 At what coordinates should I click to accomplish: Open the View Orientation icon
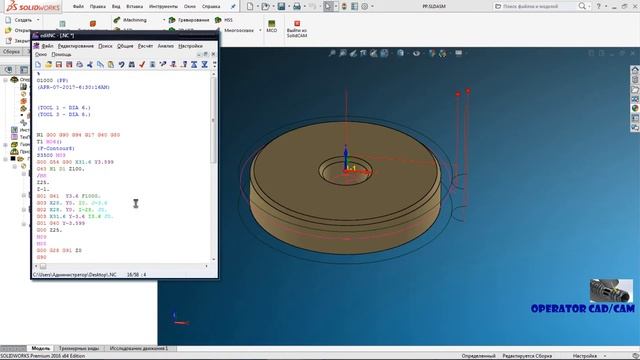[x=384, y=53]
